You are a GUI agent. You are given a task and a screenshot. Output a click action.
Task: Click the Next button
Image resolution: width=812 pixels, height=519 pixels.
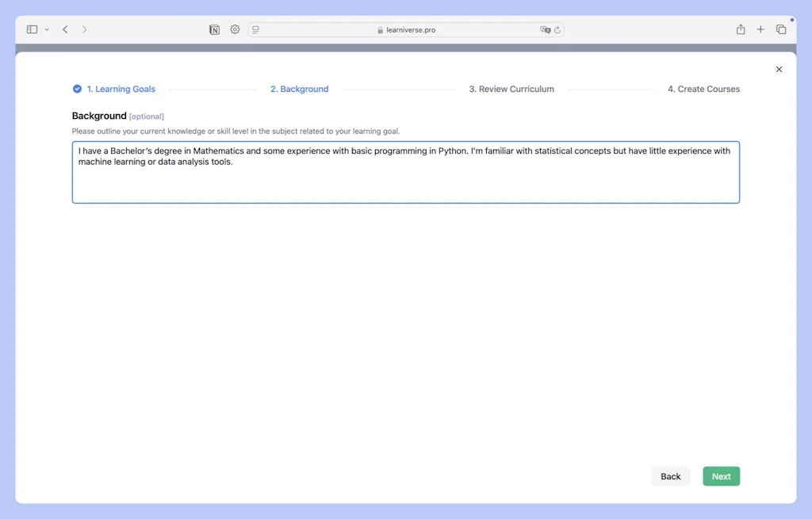(x=721, y=476)
